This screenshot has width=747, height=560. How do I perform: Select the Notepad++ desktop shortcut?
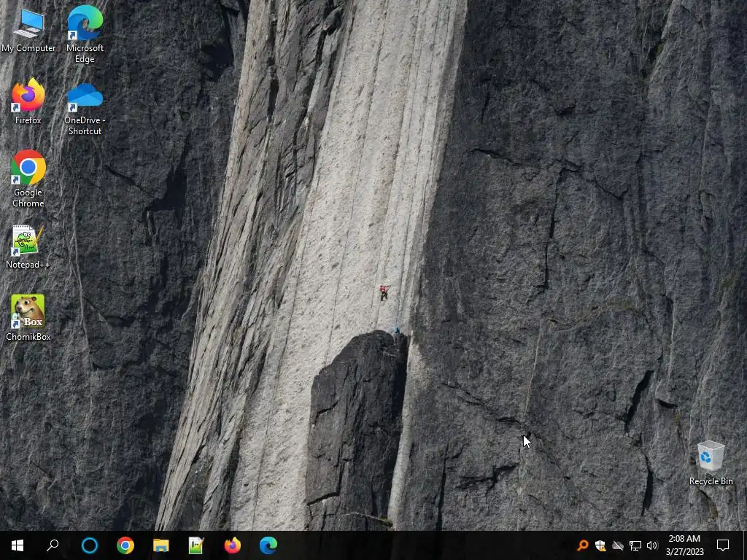pyautogui.click(x=28, y=246)
